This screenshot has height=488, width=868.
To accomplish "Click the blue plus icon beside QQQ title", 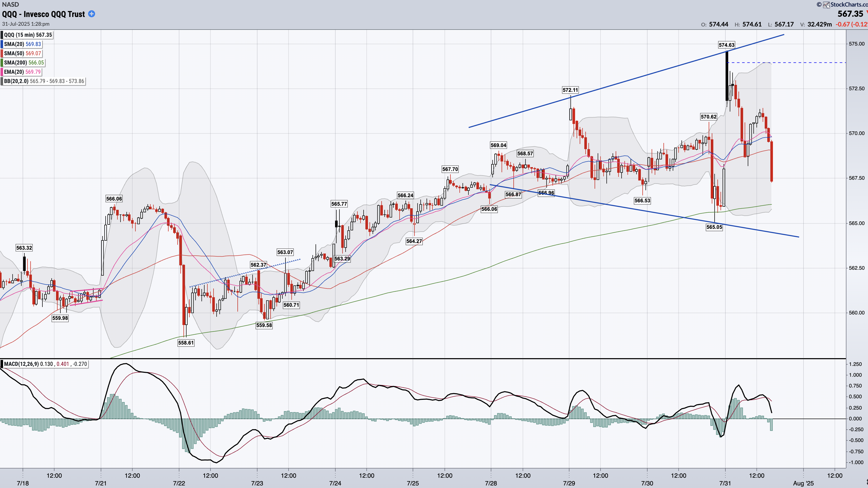I will (91, 14).
